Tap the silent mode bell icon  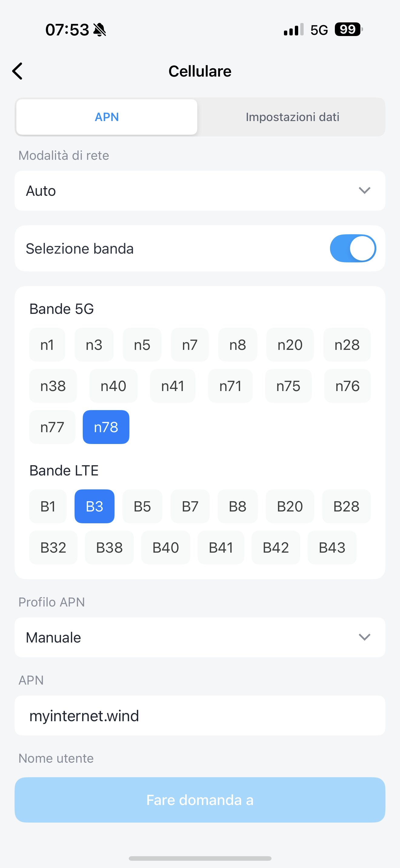pyautogui.click(x=99, y=30)
